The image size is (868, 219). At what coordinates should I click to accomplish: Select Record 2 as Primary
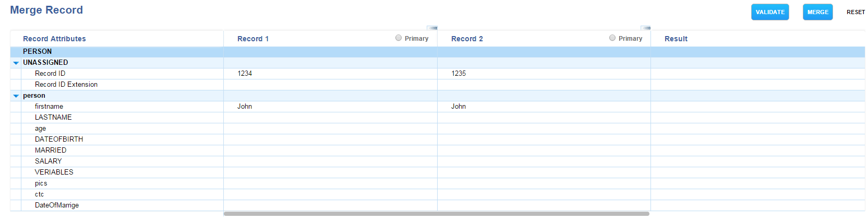[612, 38]
